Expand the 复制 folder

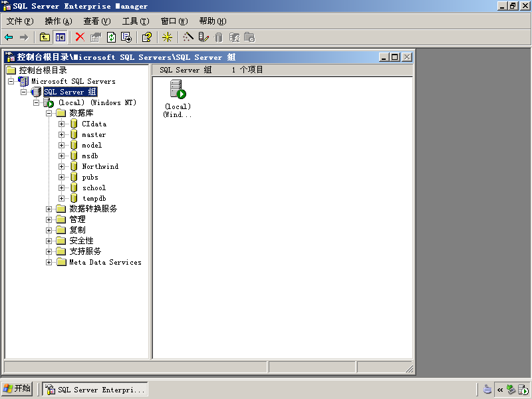(49, 230)
